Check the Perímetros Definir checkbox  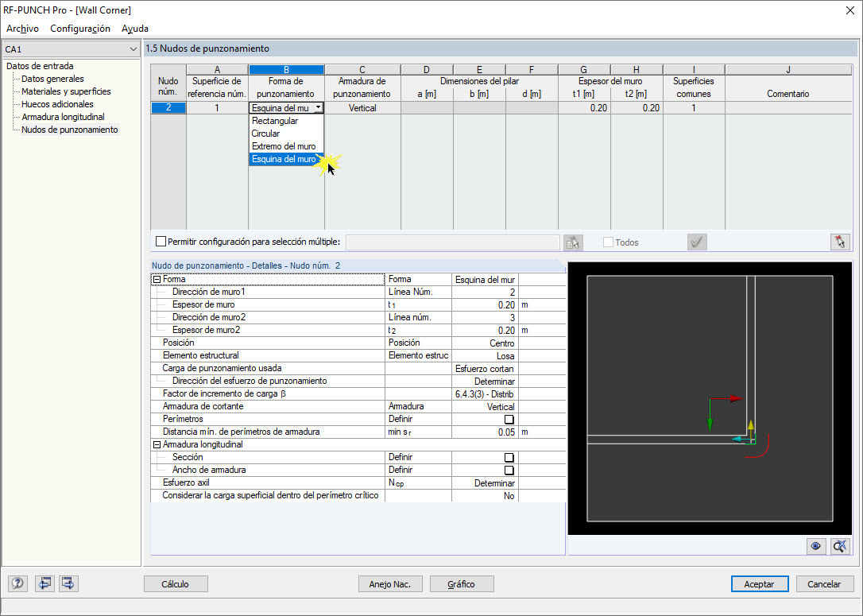click(x=509, y=420)
